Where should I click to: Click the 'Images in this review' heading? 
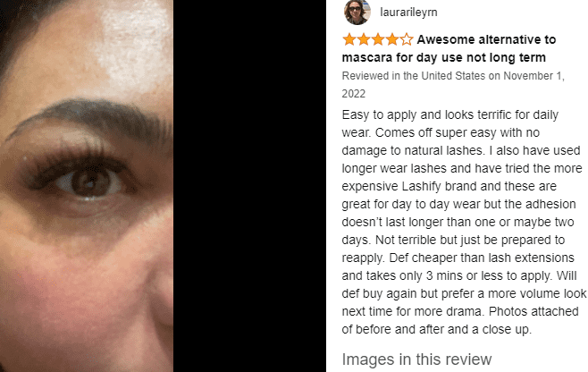pos(416,359)
